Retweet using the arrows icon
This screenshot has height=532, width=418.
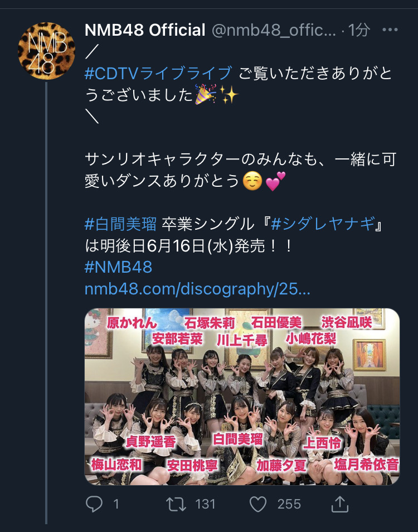(x=176, y=504)
